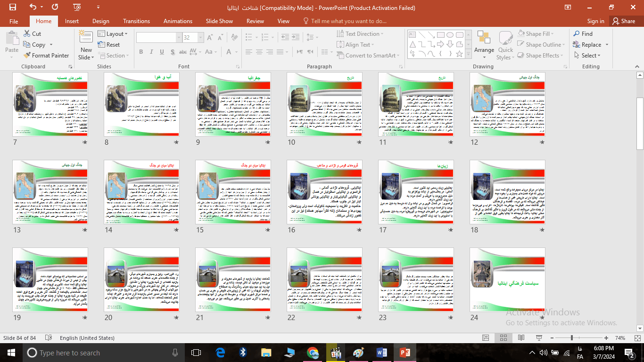Toggle Bold formatting button

(x=140, y=52)
